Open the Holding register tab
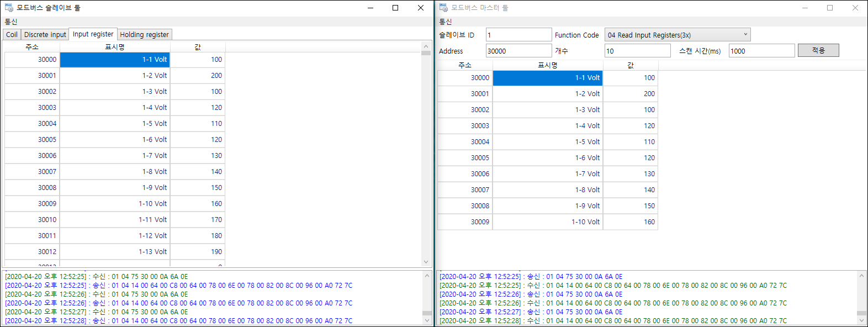The image size is (868, 327). pos(144,34)
